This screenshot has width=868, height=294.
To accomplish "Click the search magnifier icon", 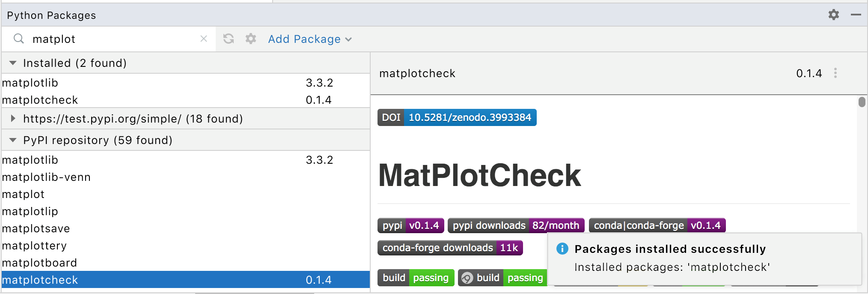I will pyautogui.click(x=18, y=39).
